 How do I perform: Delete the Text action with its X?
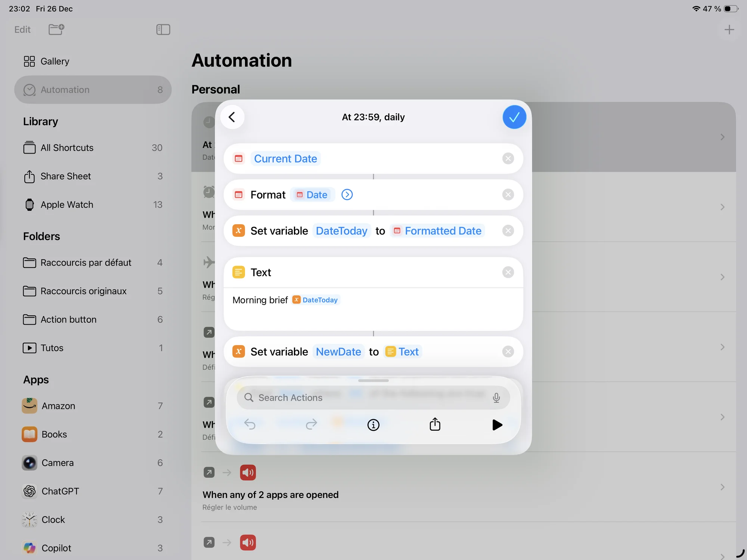click(508, 272)
